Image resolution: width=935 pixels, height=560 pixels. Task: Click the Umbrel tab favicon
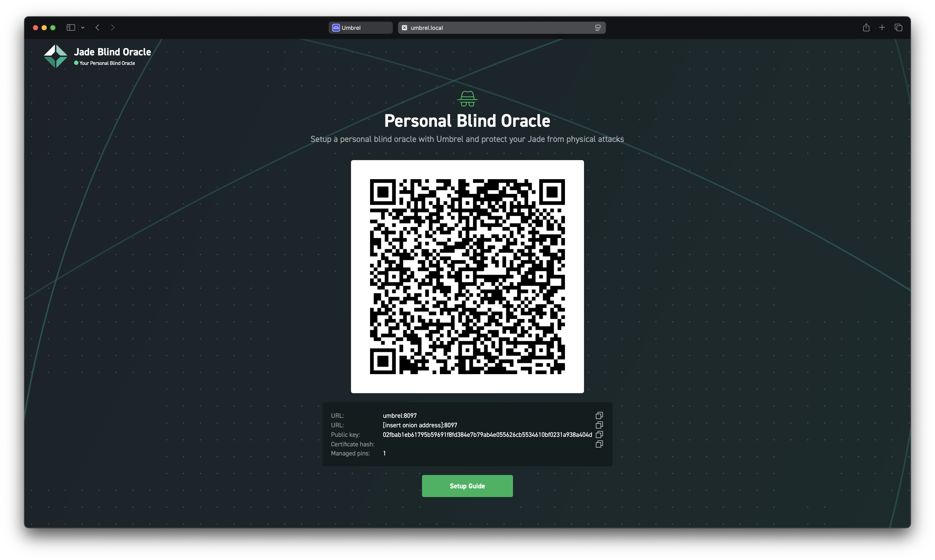click(x=336, y=27)
